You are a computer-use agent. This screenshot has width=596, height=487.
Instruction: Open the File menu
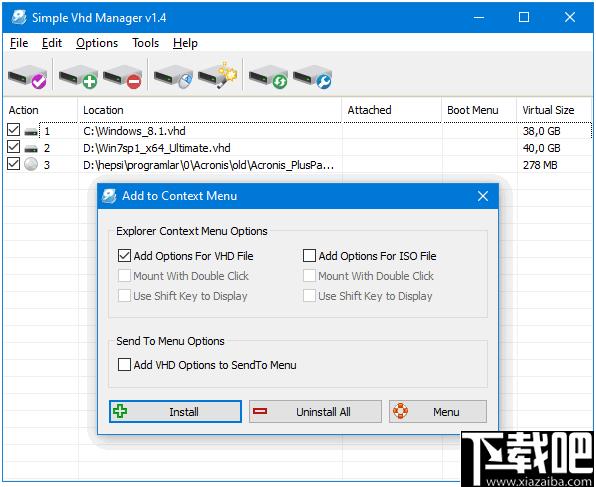point(19,43)
